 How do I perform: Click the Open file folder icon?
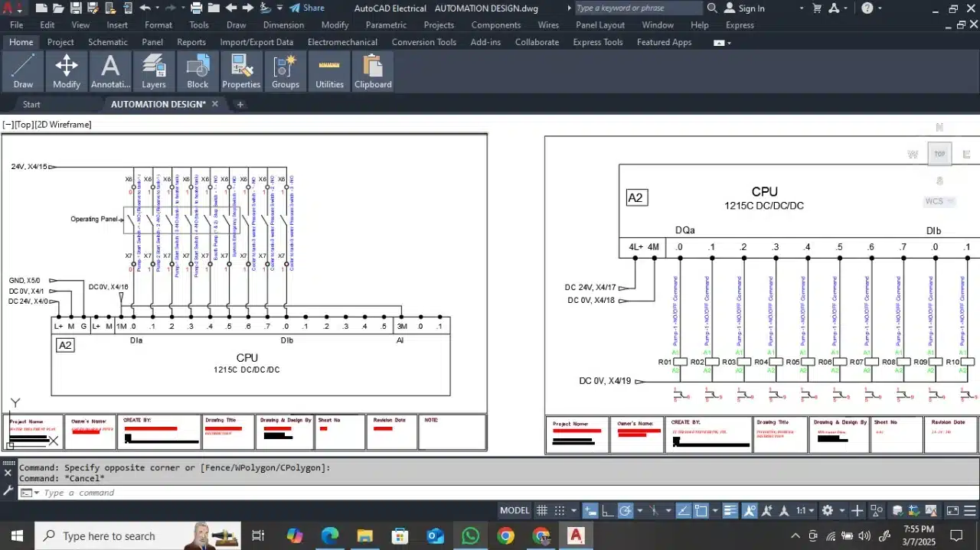(x=59, y=8)
